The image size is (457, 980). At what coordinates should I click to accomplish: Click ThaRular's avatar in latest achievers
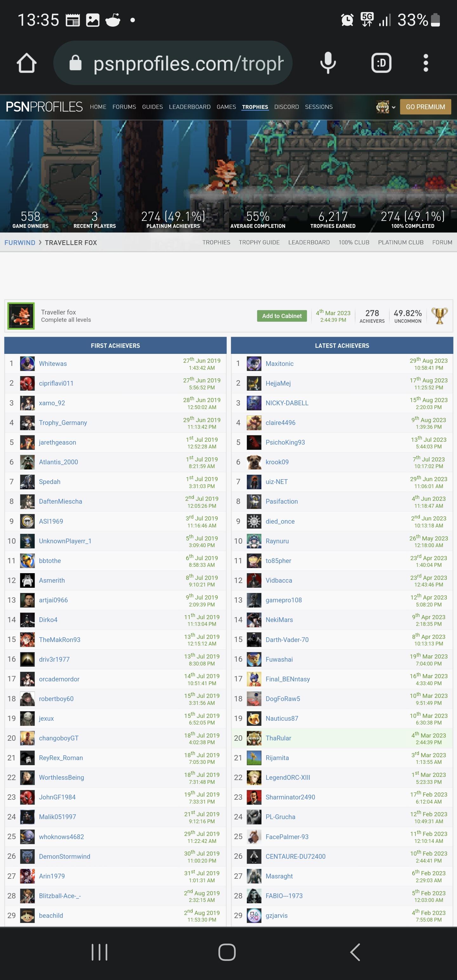tap(254, 738)
